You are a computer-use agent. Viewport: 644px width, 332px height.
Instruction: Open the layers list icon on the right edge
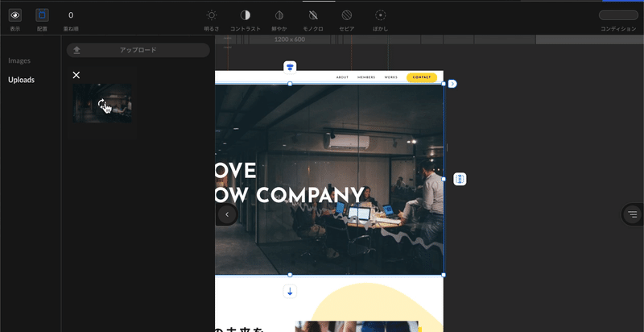click(633, 214)
